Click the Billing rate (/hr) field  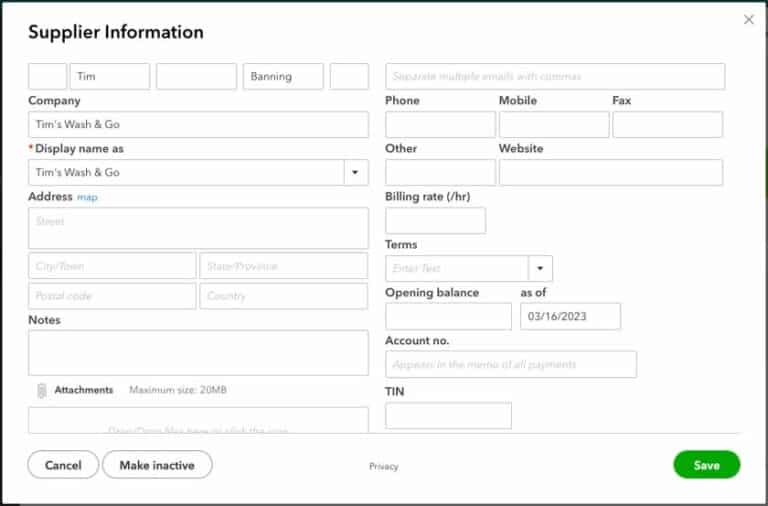[x=435, y=220]
